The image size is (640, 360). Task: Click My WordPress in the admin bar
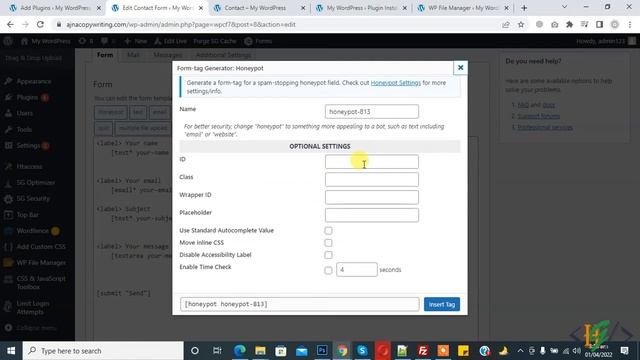(46, 41)
